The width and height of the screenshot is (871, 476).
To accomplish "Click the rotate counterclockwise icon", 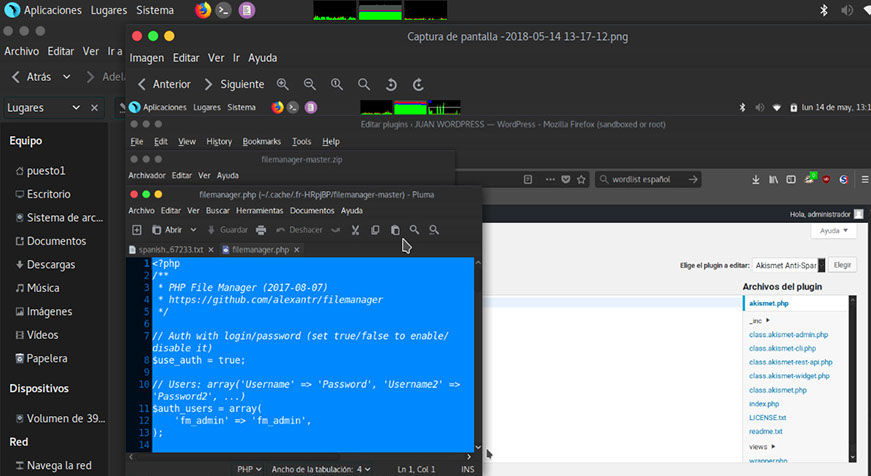I will (x=391, y=85).
